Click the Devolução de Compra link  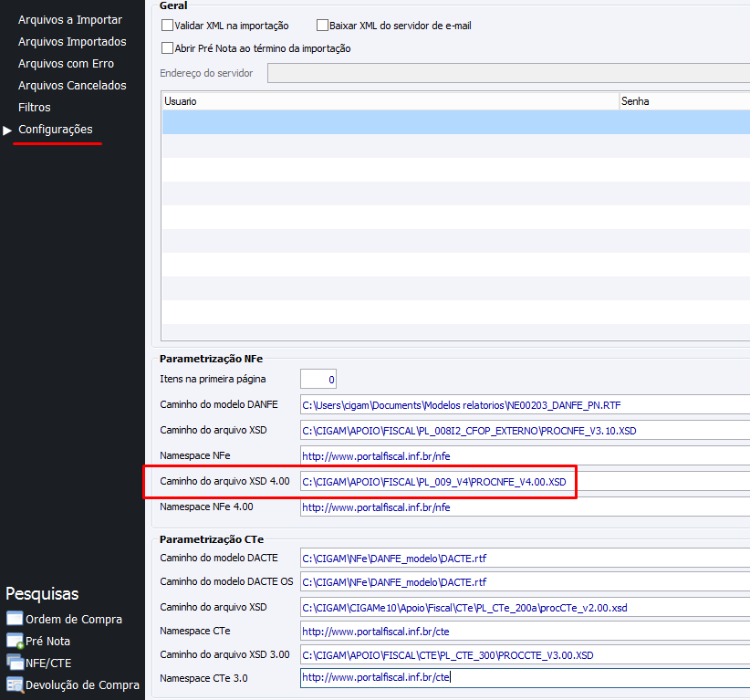[x=82, y=685]
